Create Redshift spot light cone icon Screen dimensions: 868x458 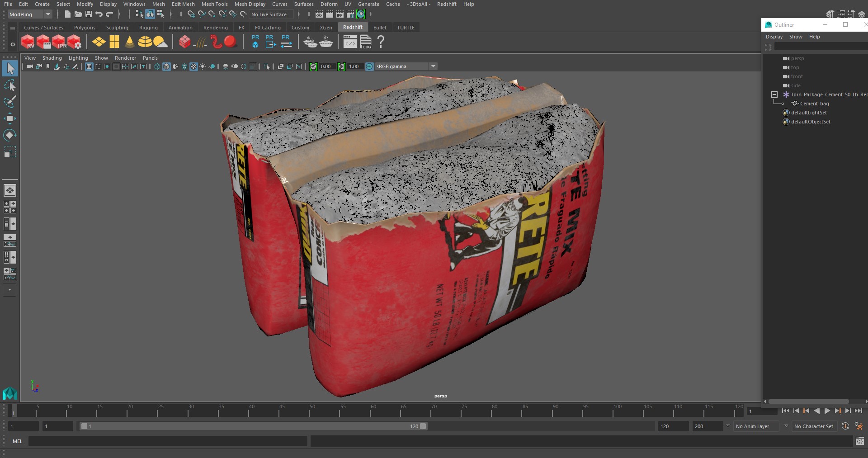[130, 42]
